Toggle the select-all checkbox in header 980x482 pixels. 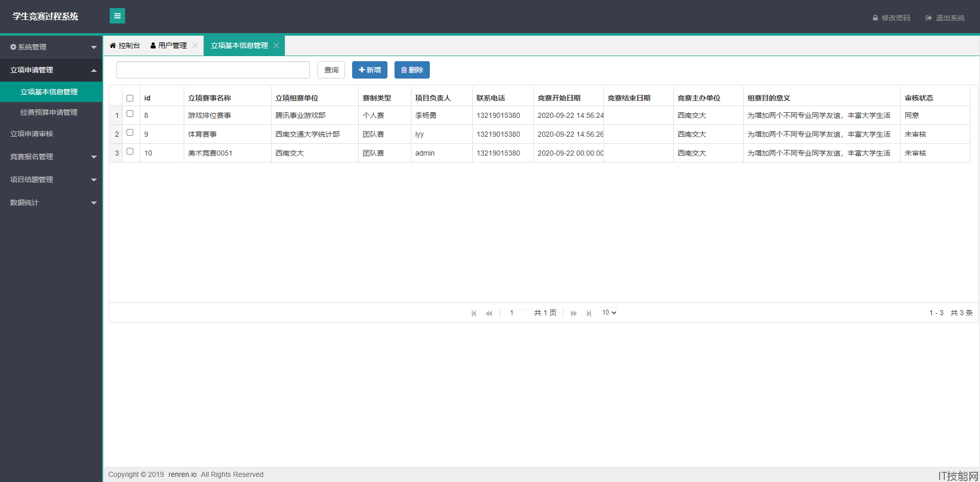point(130,98)
